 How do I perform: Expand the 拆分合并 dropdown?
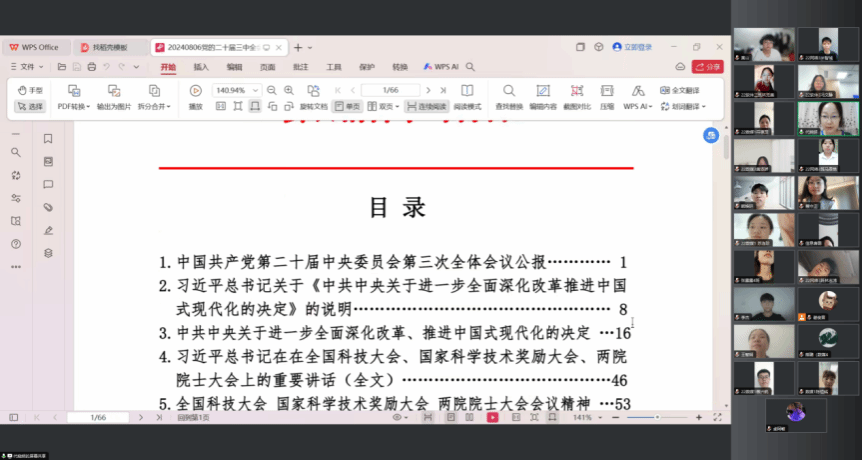coord(154,106)
